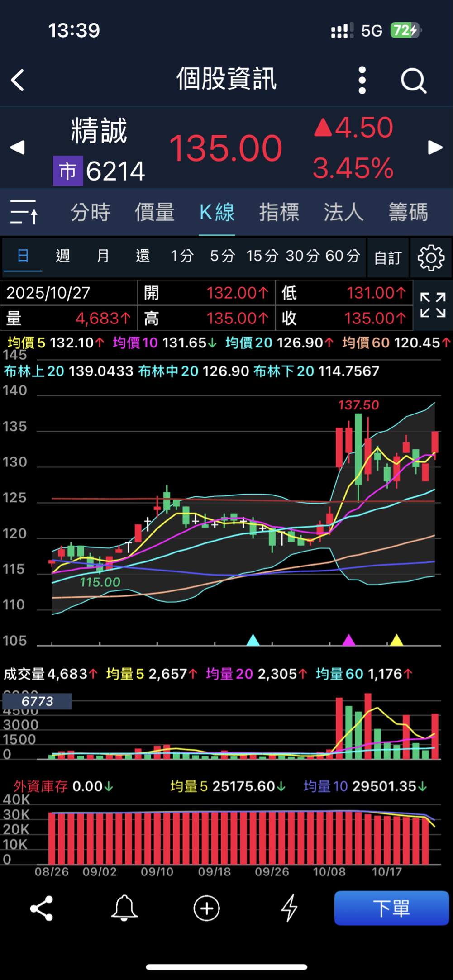This screenshot has height=980, width=453.
Task: Tap the price 135.00
Action: (x=225, y=148)
